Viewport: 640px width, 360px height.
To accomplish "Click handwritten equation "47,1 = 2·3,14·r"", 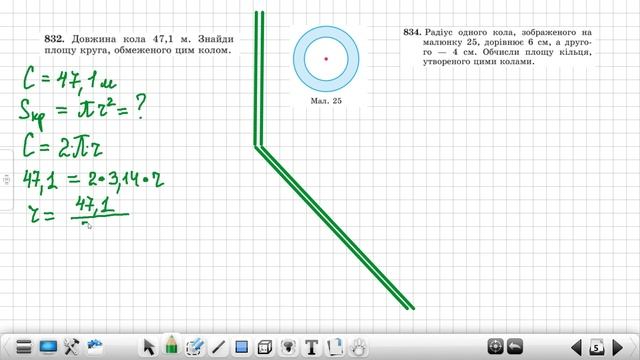I will [x=93, y=180].
